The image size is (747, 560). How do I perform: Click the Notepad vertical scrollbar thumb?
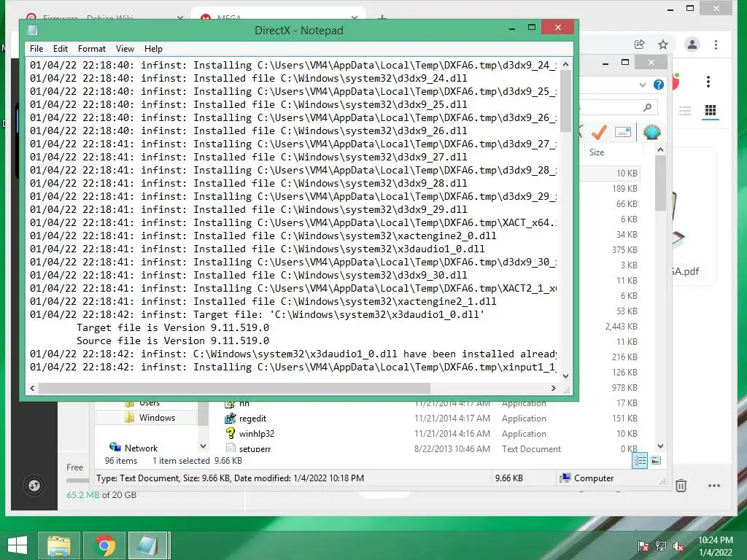coord(565,101)
